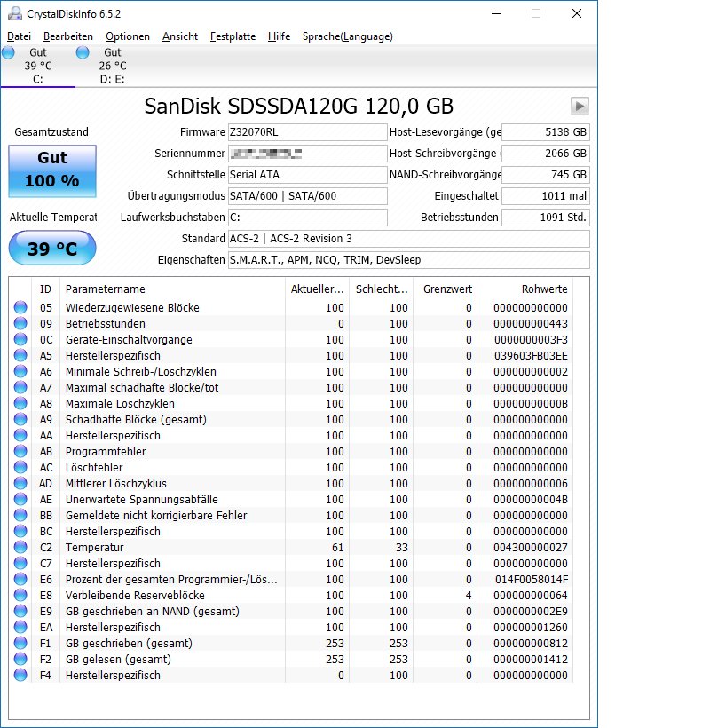Click the Gut 100 % health status button
Image resolution: width=710 pixels, height=728 pixels.
coord(52,170)
